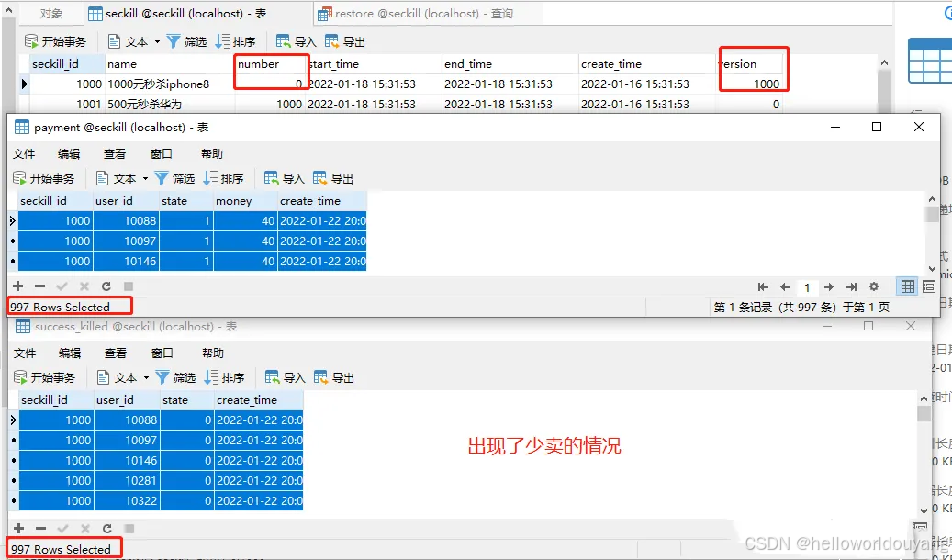Go to first page in payment window
952x560 pixels.
tap(763, 286)
